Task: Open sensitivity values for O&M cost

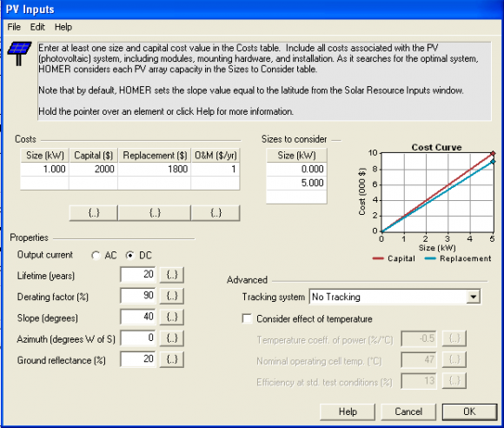Action: (216, 213)
